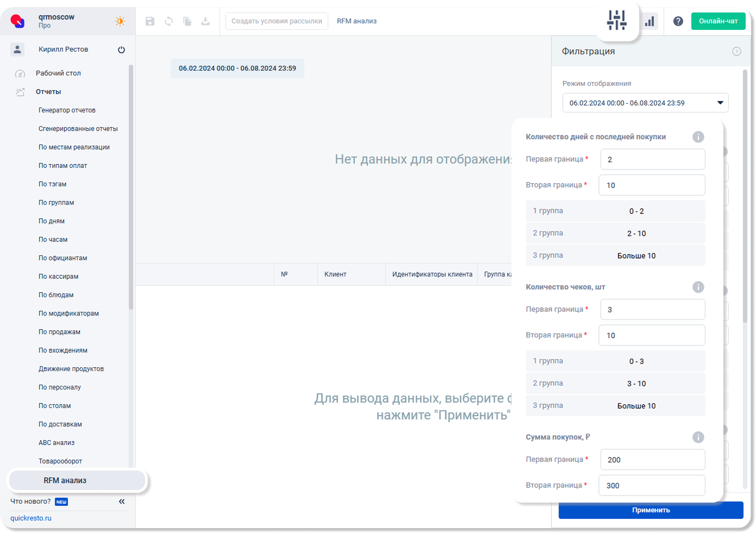Open По продажам report

59,332
